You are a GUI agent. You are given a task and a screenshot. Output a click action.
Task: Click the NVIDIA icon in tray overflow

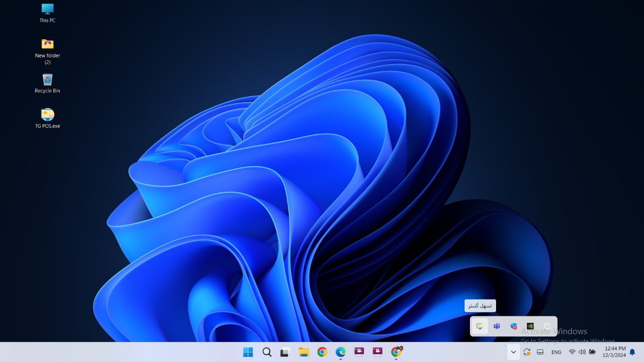(530, 326)
